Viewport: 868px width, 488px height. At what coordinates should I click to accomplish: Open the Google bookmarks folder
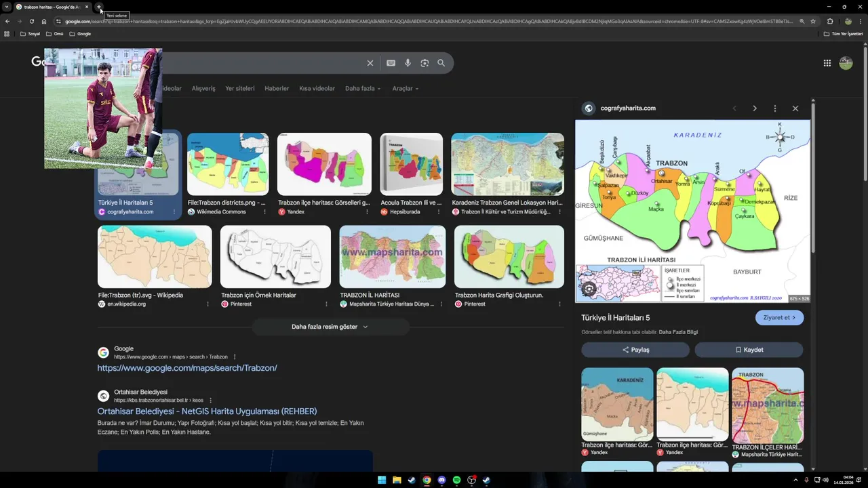click(x=80, y=34)
